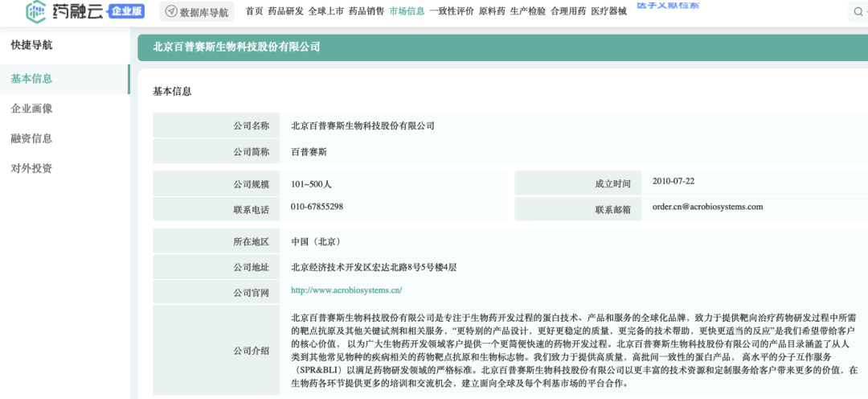This screenshot has height=399, width=868.
Task: Click the 企业版 badge
Action: point(126,11)
